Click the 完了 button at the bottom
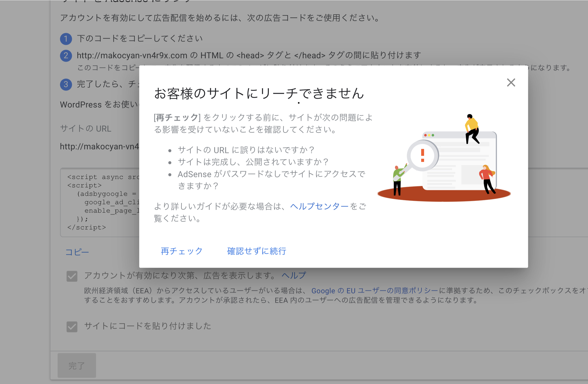 click(77, 365)
